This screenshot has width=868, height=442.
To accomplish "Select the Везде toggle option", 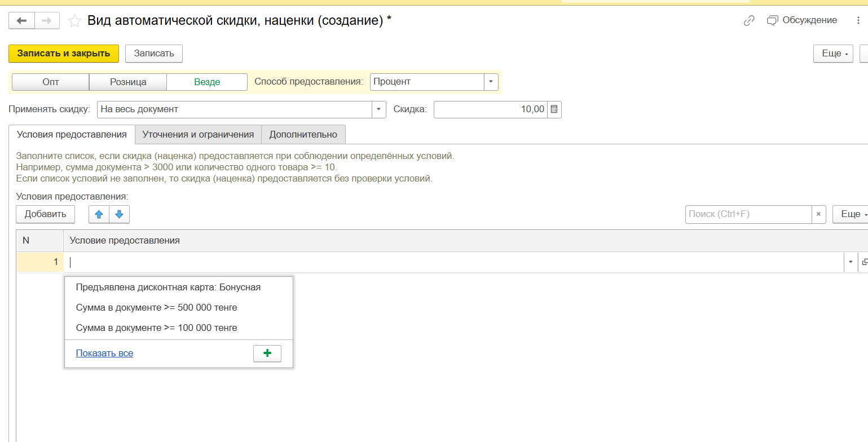I will coord(207,82).
